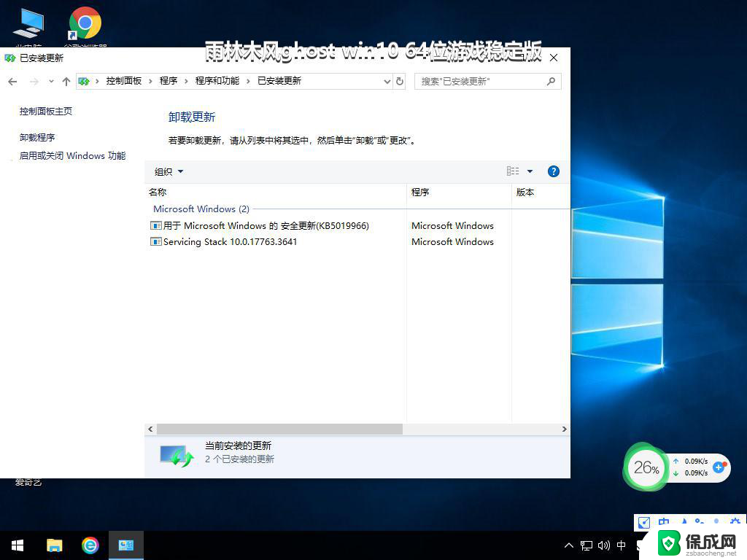Sort by 名称 column header
This screenshot has width=747, height=560.
(x=275, y=192)
